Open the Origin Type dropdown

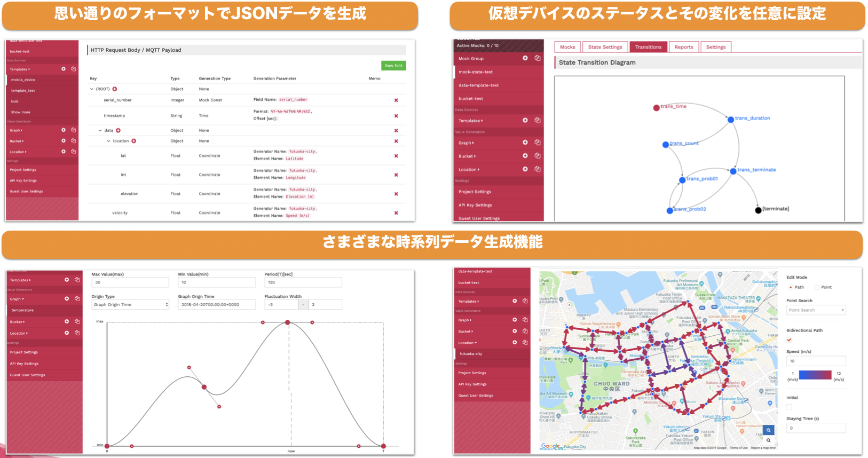[130, 305]
